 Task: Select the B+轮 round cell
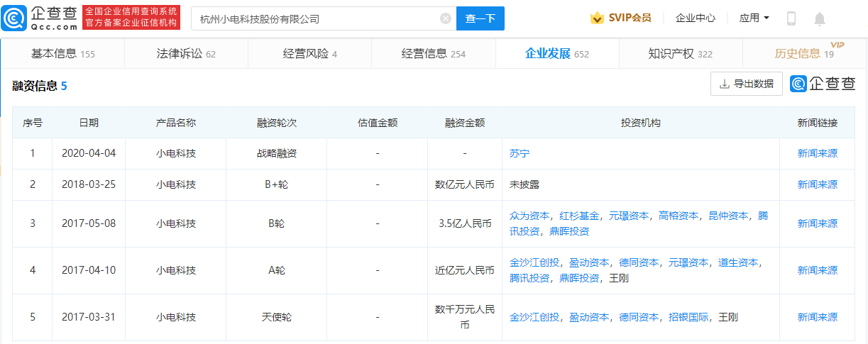(x=277, y=184)
